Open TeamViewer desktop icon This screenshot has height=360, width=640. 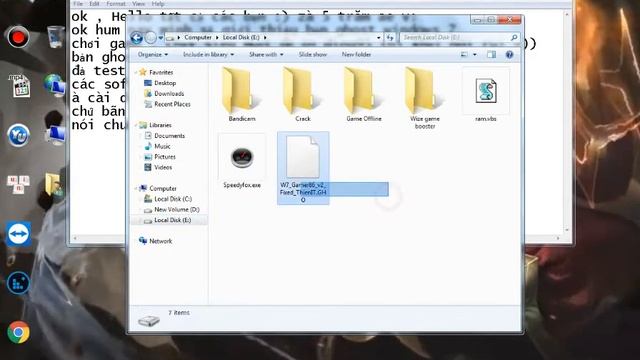coord(18,234)
